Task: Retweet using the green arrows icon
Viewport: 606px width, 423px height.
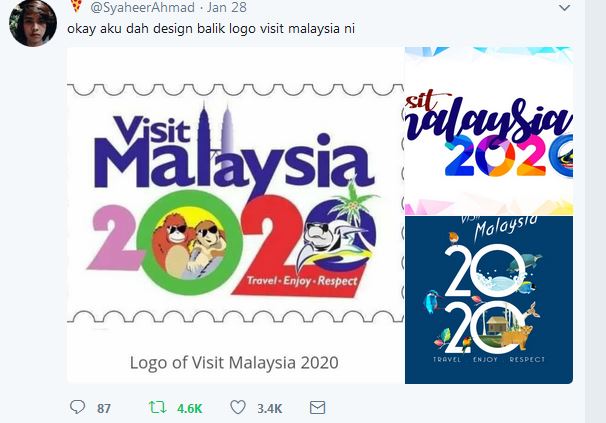Action: (157, 407)
